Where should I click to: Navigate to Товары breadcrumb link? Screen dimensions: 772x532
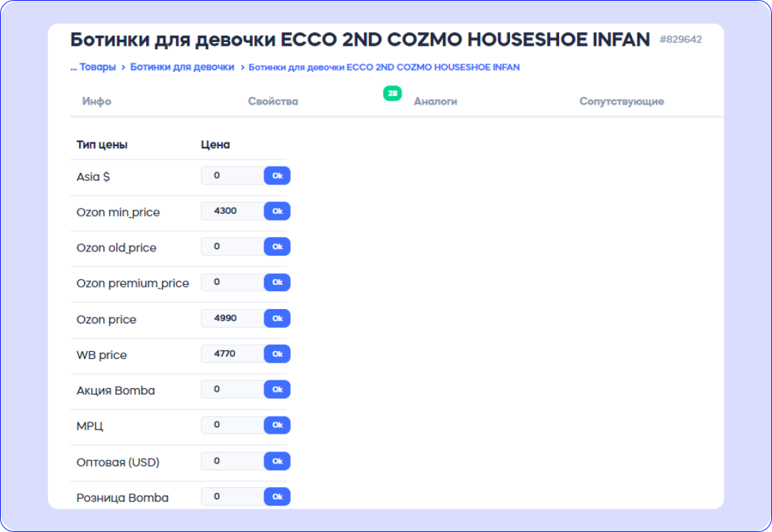[x=98, y=67]
